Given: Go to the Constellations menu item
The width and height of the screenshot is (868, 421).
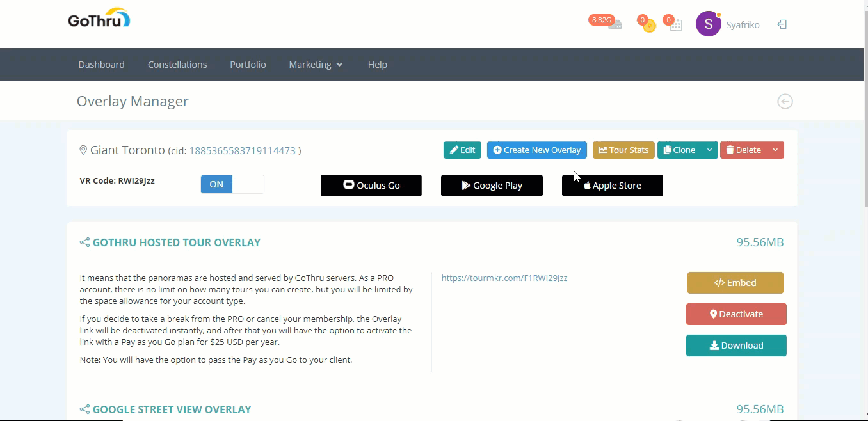Looking at the screenshot, I should click(177, 65).
